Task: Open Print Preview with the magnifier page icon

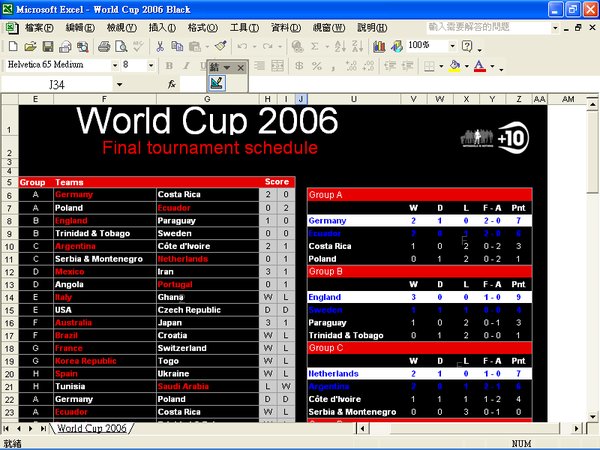Action: pos(121,46)
